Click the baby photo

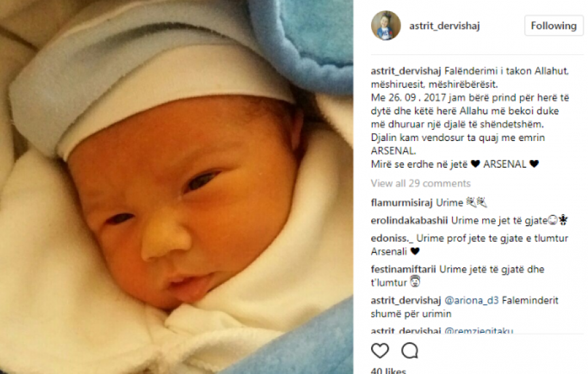click(x=176, y=187)
